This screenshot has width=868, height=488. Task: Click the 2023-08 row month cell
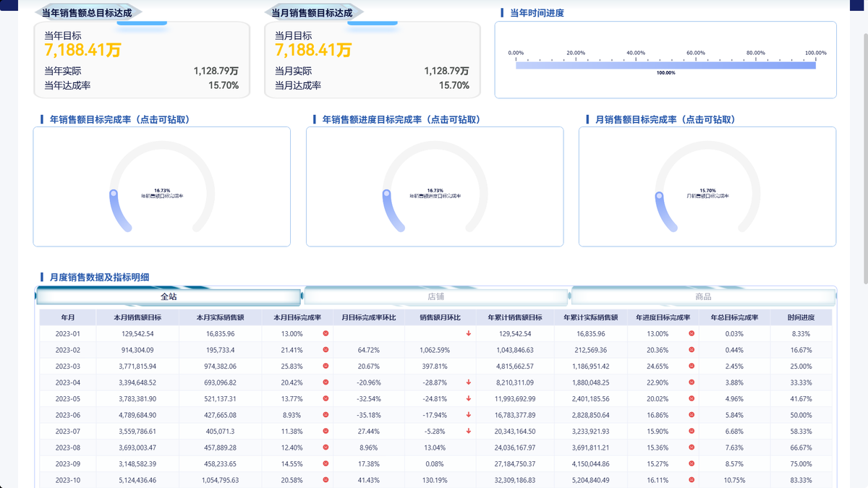[x=67, y=448]
